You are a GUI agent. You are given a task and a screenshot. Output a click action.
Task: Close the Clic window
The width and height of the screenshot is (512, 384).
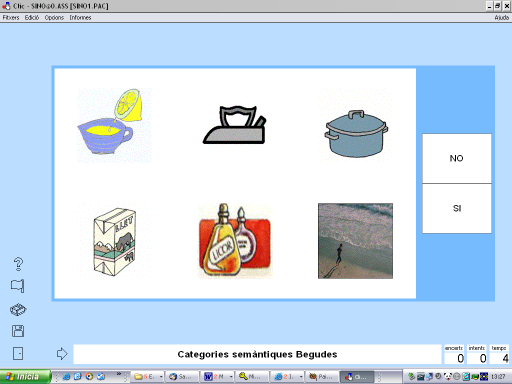[506, 6]
